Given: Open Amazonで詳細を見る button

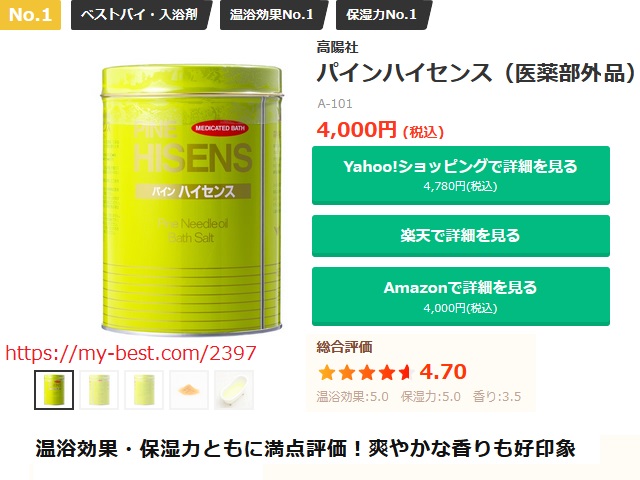Looking at the screenshot, I should pyautogui.click(x=461, y=296).
